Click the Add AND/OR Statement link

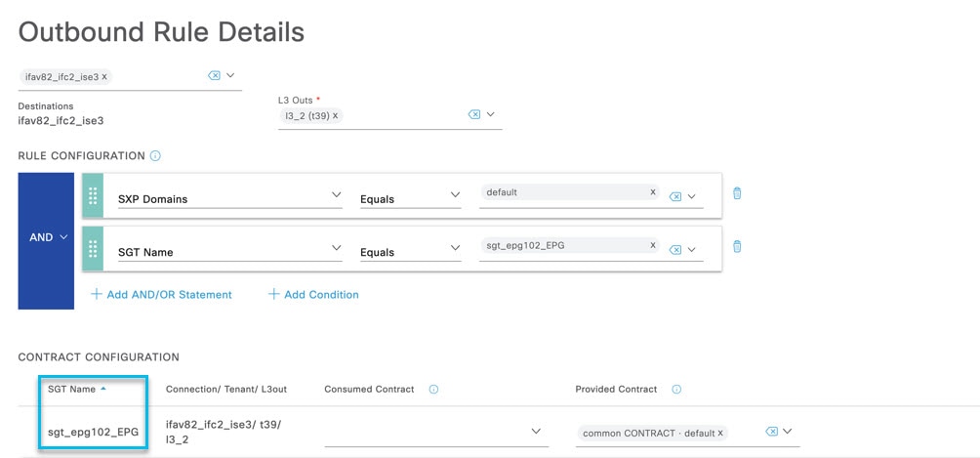click(161, 294)
